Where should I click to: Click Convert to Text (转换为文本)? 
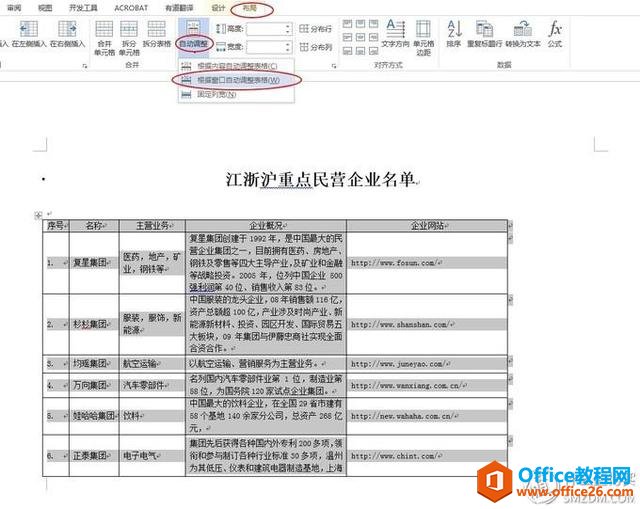click(x=522, y=33)
